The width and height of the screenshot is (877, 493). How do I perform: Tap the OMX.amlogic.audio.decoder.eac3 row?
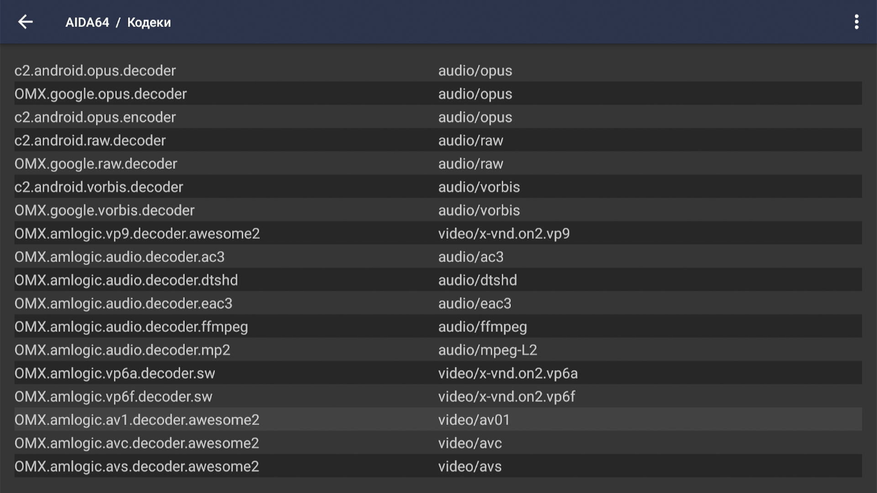(x=123, y=303)
